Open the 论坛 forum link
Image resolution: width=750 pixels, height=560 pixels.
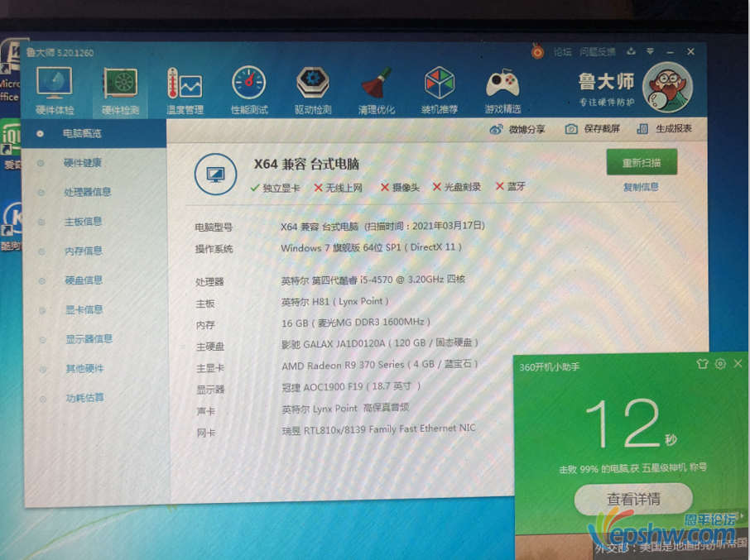click(x=563, y=51)
